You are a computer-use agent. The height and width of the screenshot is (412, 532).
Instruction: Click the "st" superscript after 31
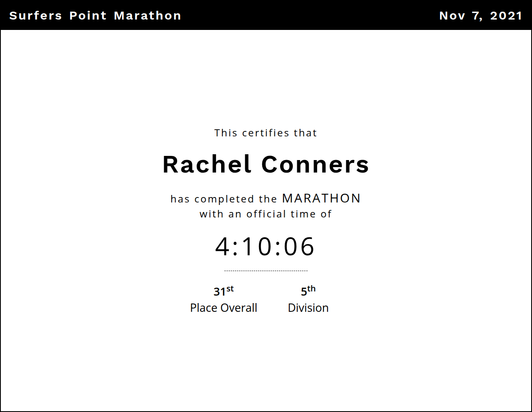click(x=230, y=289)
